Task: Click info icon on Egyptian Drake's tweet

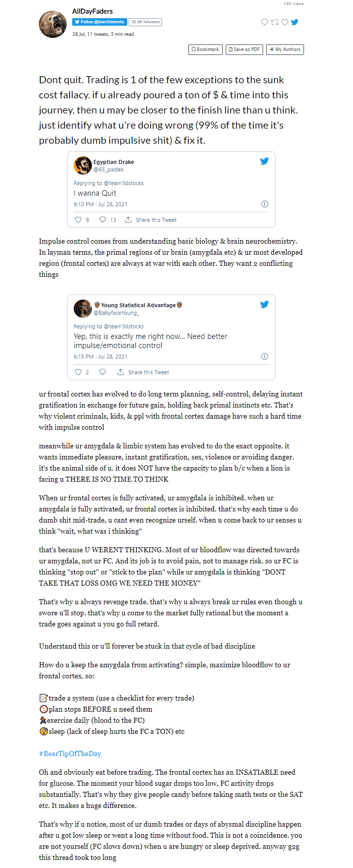Action: pos(264,204)
